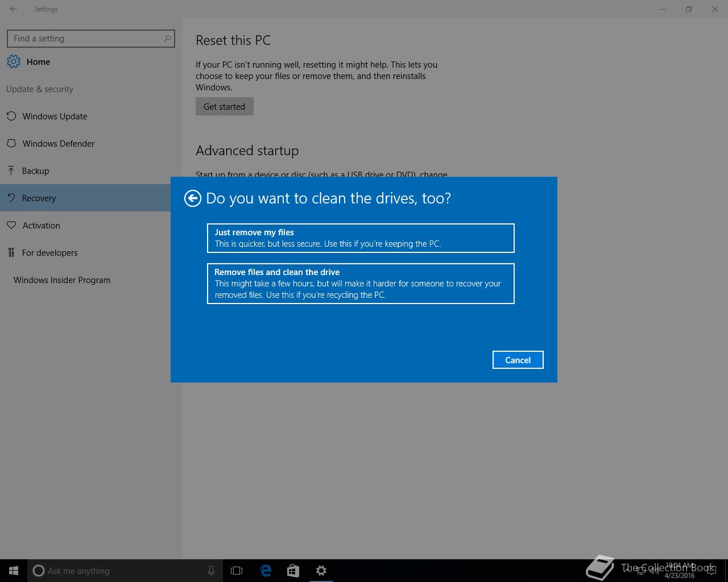Click the back arrow in the reset dialog
728x582 pixels.
click(x=193, y=198)
